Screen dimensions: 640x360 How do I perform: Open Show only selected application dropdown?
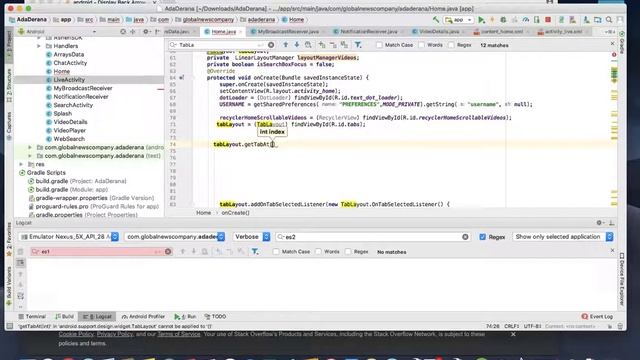(x=563, y=237)
